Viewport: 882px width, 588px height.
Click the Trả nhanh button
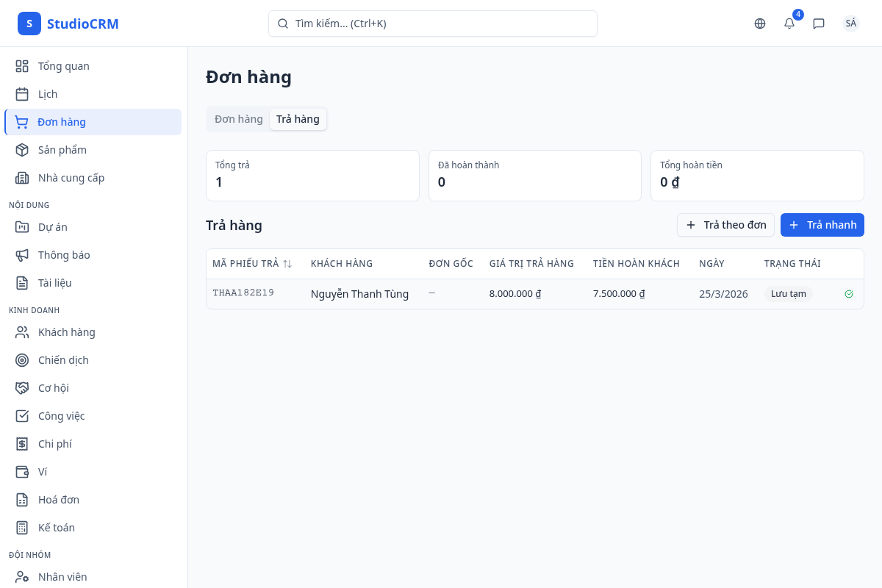[x=822, y=225]
